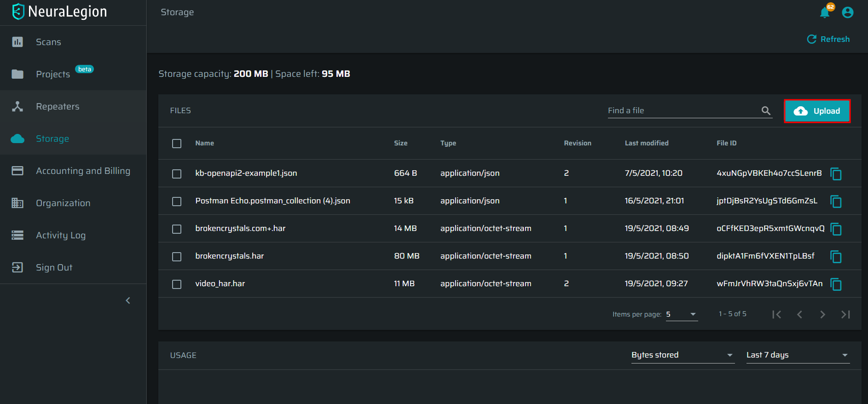Copy file ID of kb-openapi2-example1.json

(836, 174)
